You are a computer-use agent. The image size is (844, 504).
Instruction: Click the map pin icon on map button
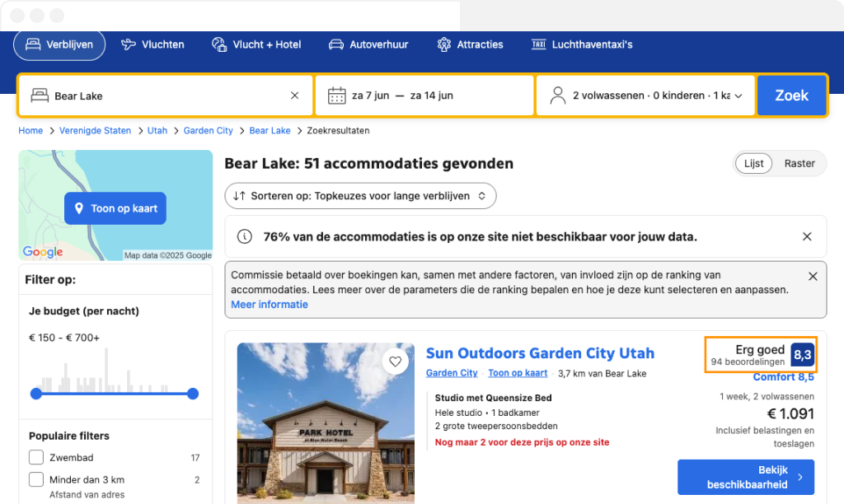pos(79,208)
